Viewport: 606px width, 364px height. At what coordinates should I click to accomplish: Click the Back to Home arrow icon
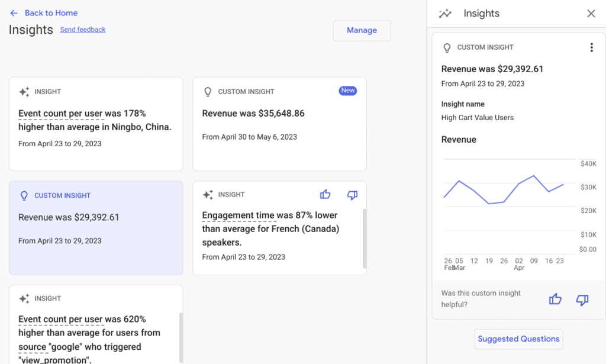coord(14,13)
